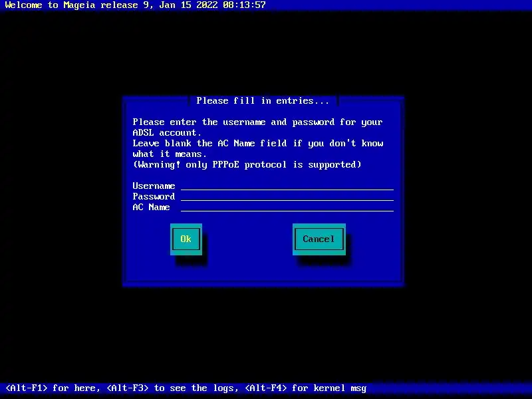Click the PPPoE protocol warning line
Viewport: 532px width, 399px height.
(247, 164)
